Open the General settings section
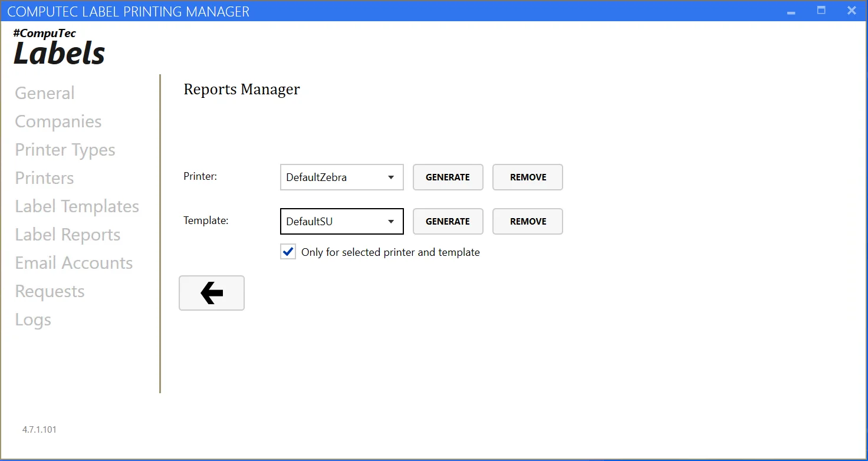This screenshot has height=461, width=868. coord(44,93)
